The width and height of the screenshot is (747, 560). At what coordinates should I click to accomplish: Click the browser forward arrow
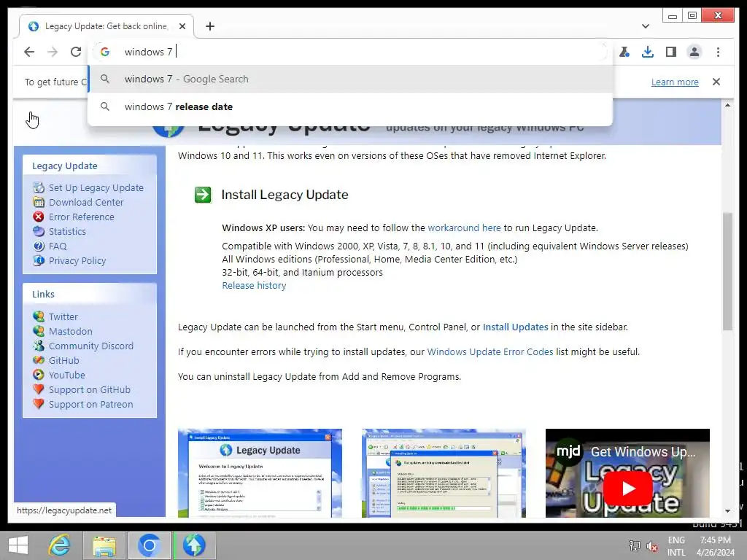click(53, 52)
